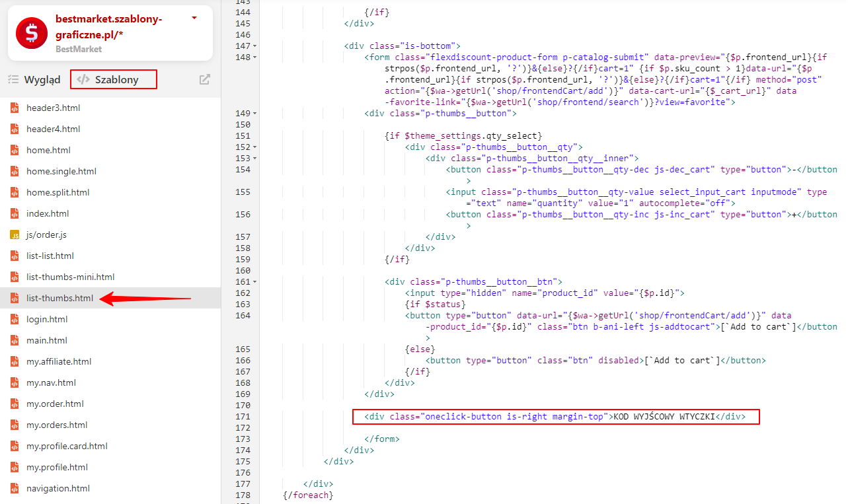The height and width of the screenshot is (504, 848).
Task: Collapse code fold at line 153
Action: point(254,159)
